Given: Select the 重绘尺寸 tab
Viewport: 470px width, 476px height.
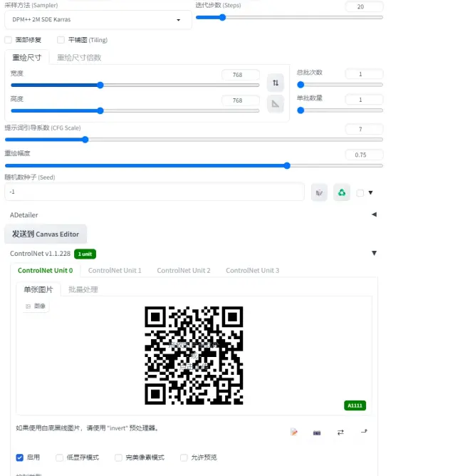Looking at the screenshot, I should click(26, 58).
